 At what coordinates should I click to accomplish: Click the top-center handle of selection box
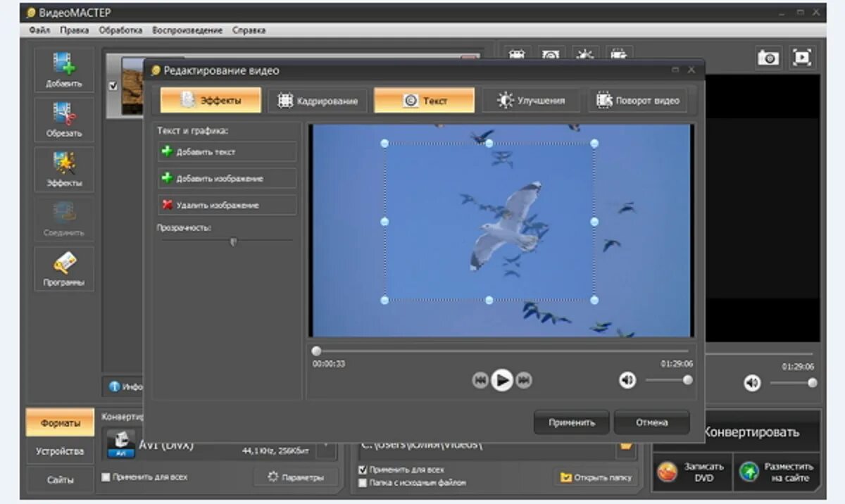489,143
